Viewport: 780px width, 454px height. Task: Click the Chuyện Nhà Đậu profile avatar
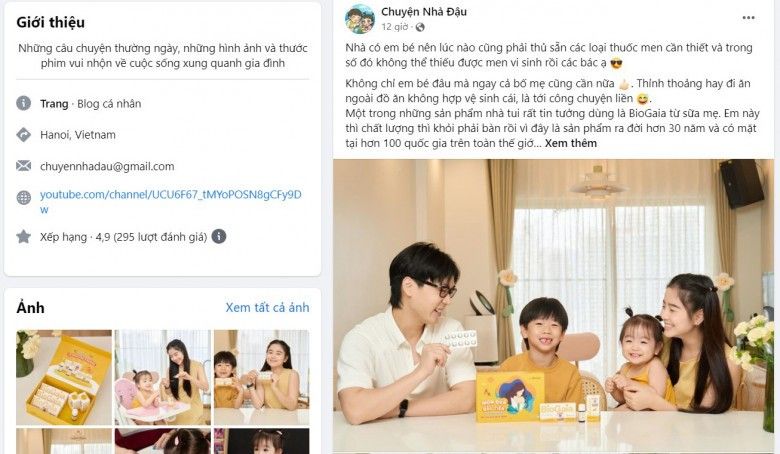tap(360, 19)
